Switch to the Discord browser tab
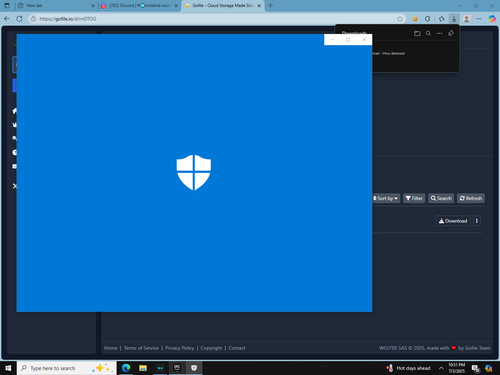The height and width of the screenshot is (375, 500). click(x=139, y=6)
